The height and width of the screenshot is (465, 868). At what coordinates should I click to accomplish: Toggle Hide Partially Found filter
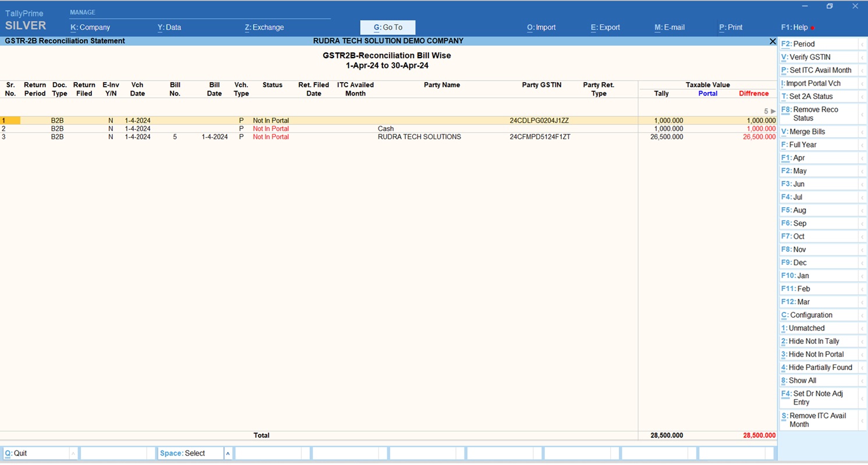820,367
